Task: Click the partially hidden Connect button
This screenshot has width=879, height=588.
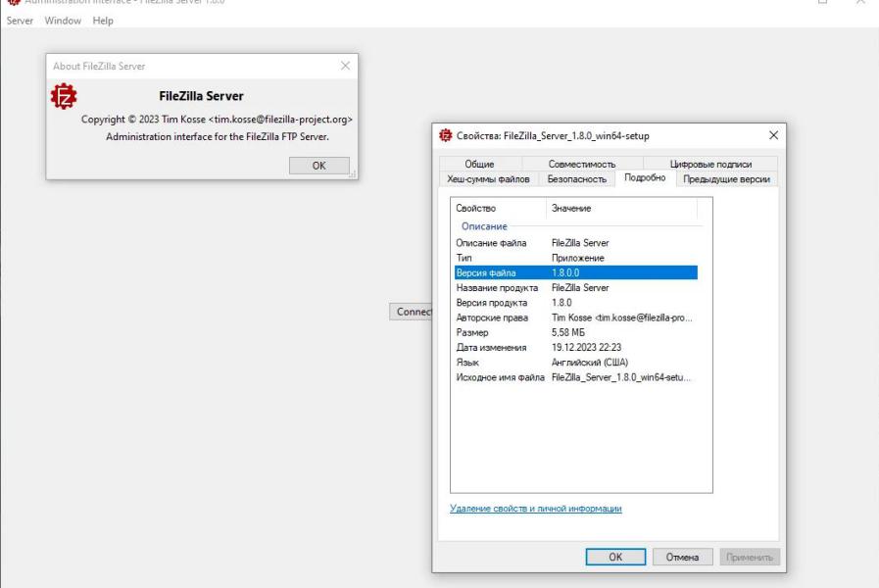Action: (x=411, y=311)
